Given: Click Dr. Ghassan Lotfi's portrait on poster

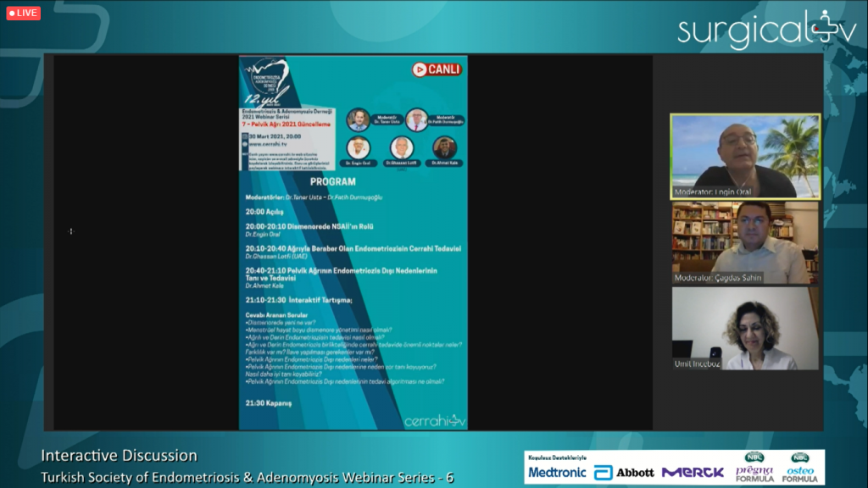Looking at the screenshot, I should tap(402, 147).
